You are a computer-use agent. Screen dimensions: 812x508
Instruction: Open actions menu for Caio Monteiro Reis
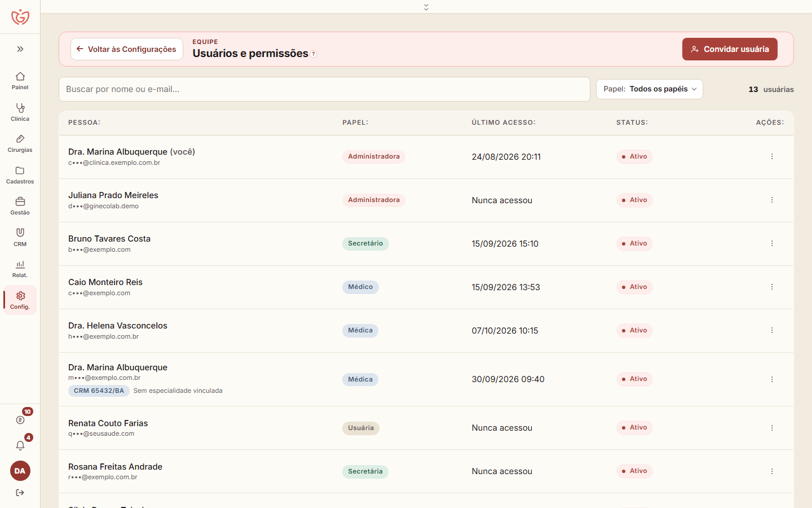coord(772,287)
